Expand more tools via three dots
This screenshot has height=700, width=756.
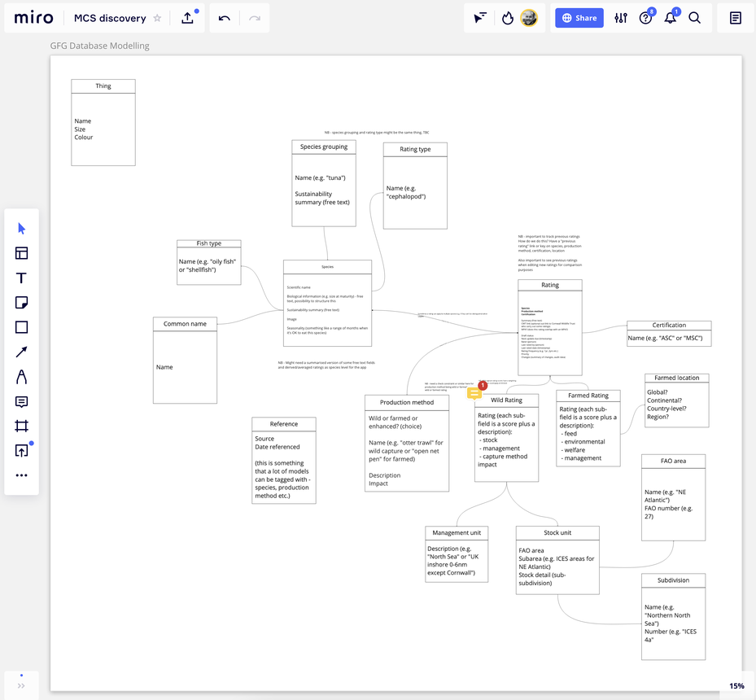[x=22, y=475]
